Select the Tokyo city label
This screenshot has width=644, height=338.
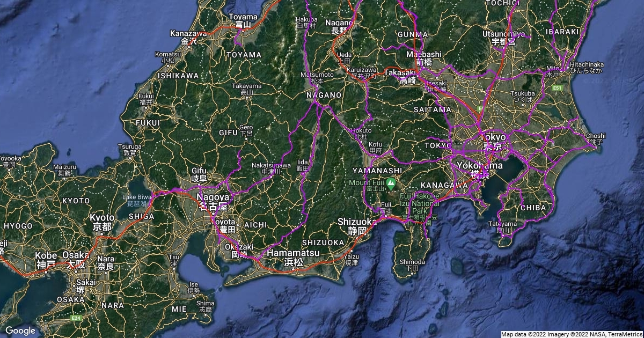tap(493, 137)
